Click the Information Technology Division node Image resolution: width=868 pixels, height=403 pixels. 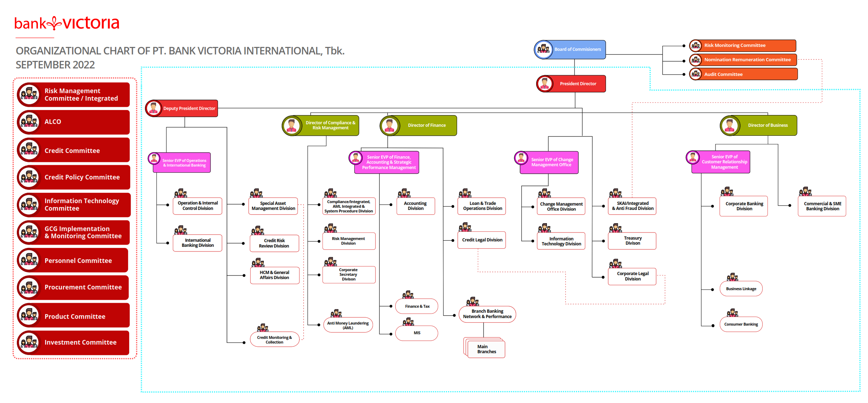tap(561, 241)
